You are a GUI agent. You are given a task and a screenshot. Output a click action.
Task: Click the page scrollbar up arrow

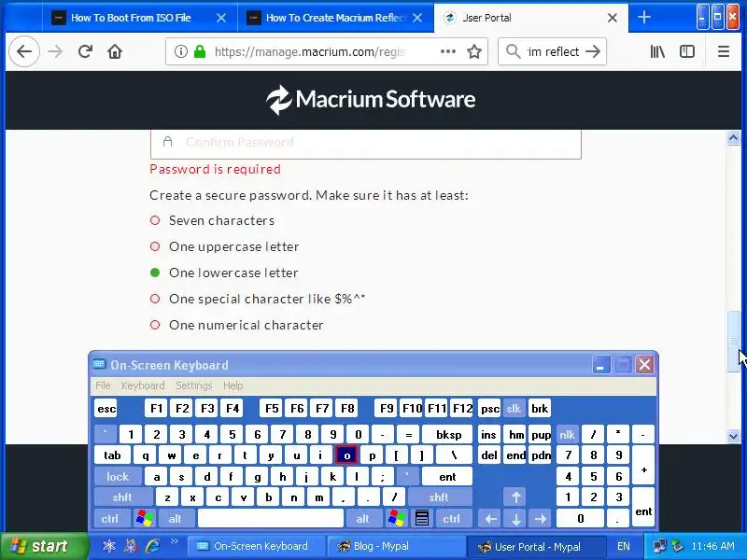(x=734, y=138)
